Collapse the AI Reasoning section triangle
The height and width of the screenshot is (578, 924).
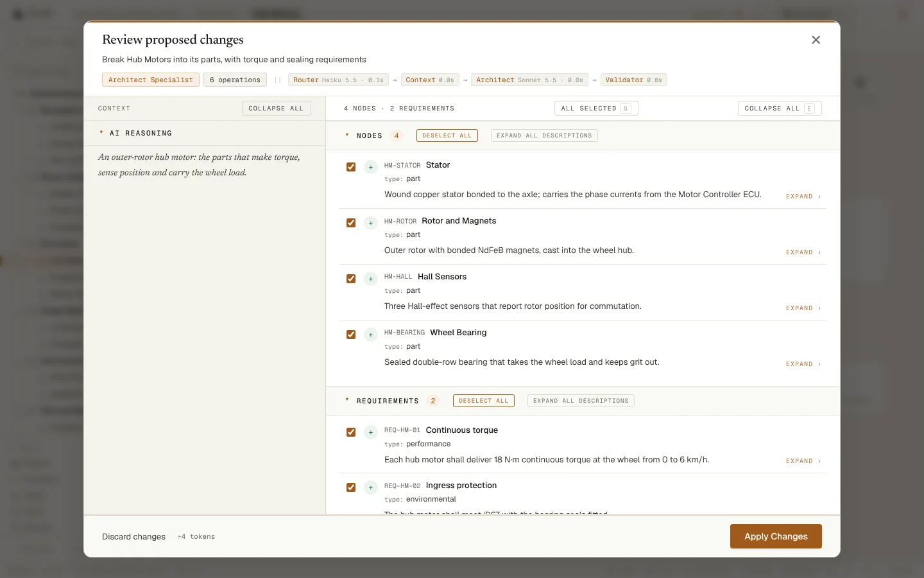point(101,132)
